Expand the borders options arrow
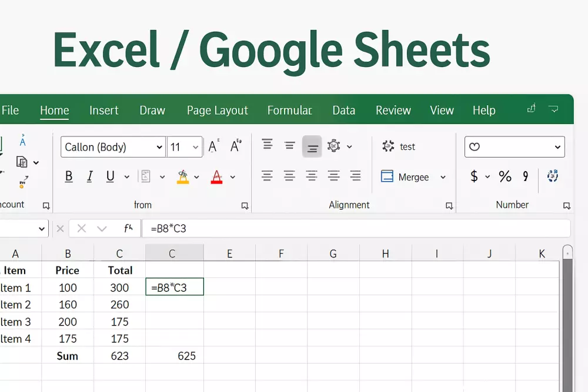The height and width of the screenshot is (392, 588). pyautogui.click(x=162, y=177)
